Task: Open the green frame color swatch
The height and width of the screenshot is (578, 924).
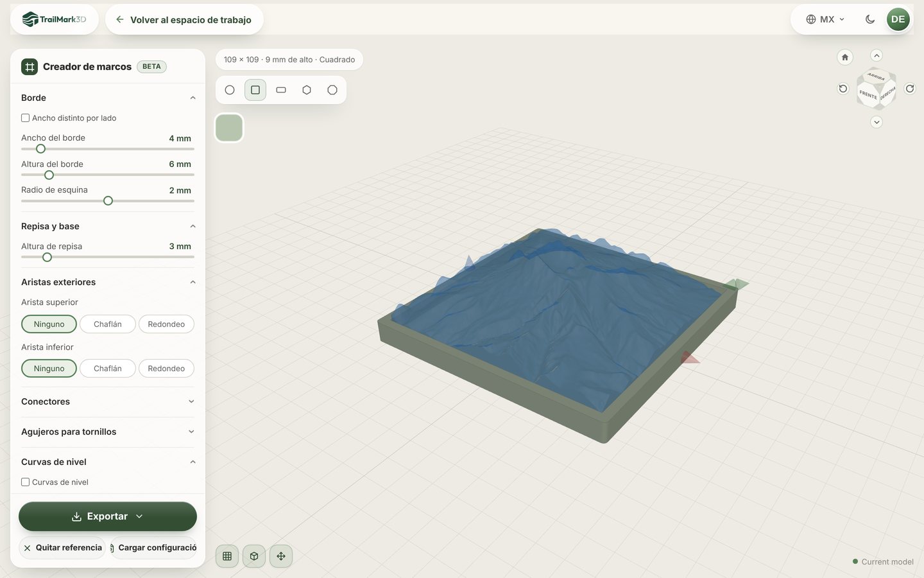Action: (229, 128)
